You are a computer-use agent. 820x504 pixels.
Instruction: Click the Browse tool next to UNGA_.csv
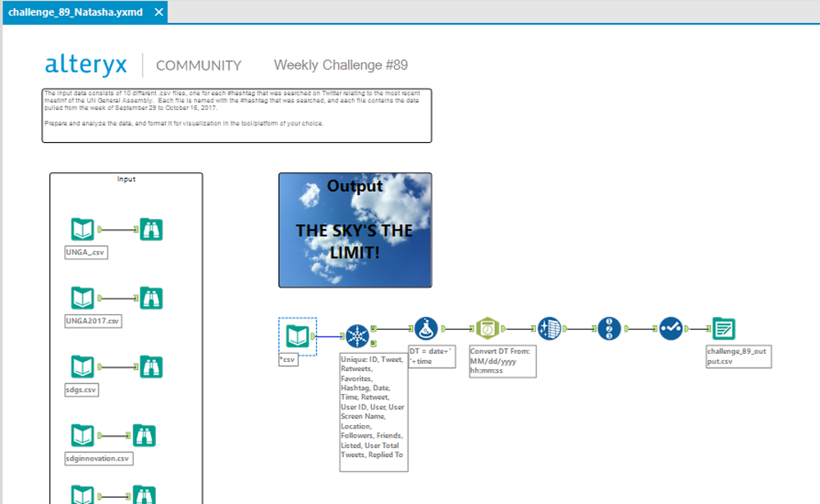[151, 229]
